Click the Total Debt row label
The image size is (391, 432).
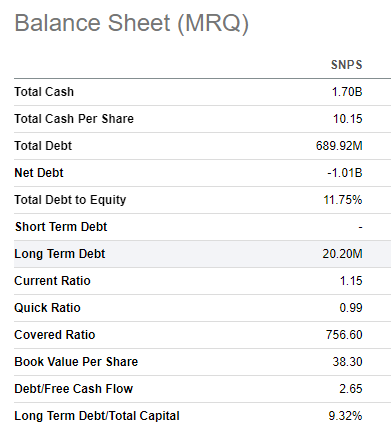coord(43,146)
